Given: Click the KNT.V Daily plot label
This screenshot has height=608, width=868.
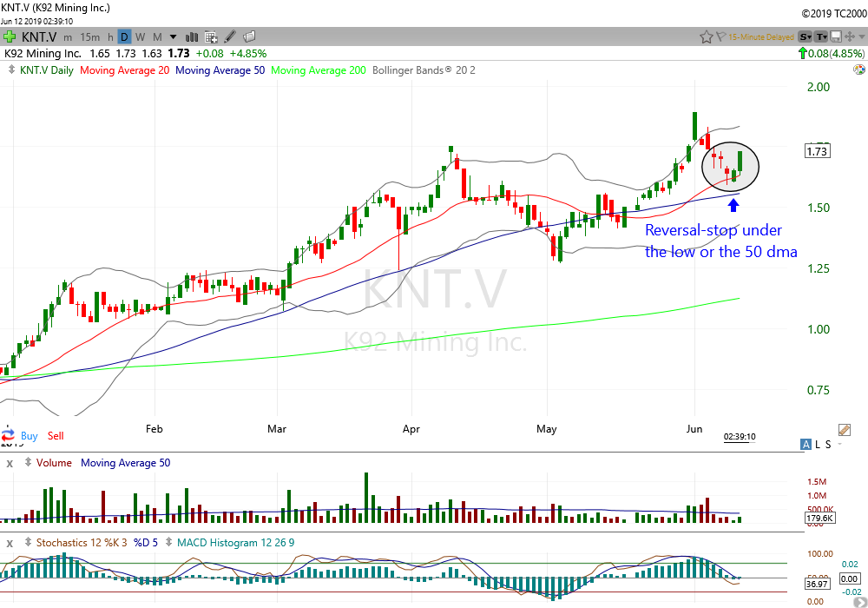Looking at the screenshot, I should coord(47,70).
